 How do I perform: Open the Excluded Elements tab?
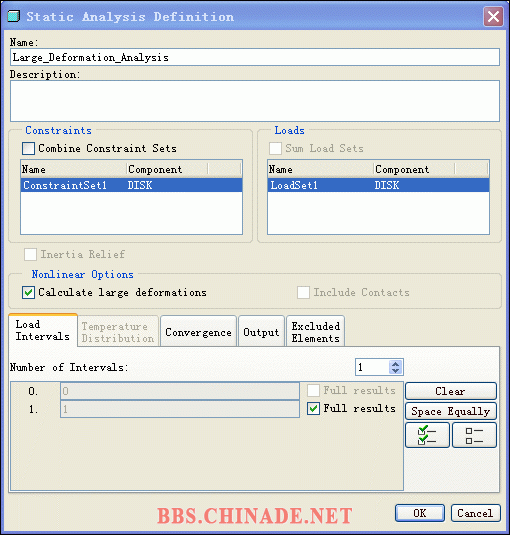coord(316,332)
